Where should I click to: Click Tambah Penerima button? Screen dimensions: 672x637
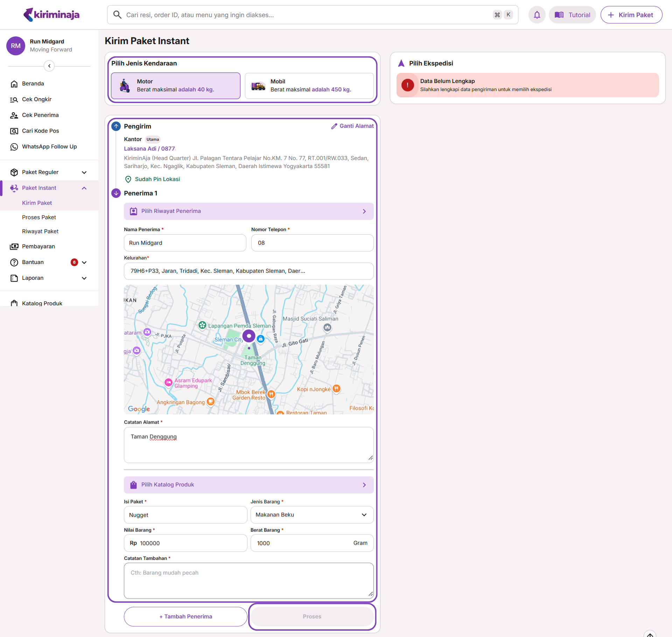(185, 616)
